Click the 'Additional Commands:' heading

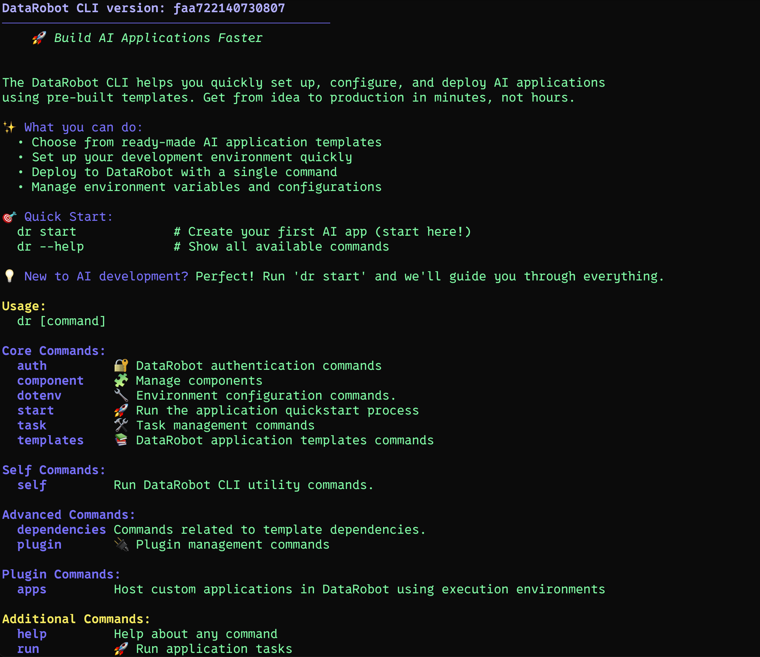pyautogui.click(x=76, y=619)
